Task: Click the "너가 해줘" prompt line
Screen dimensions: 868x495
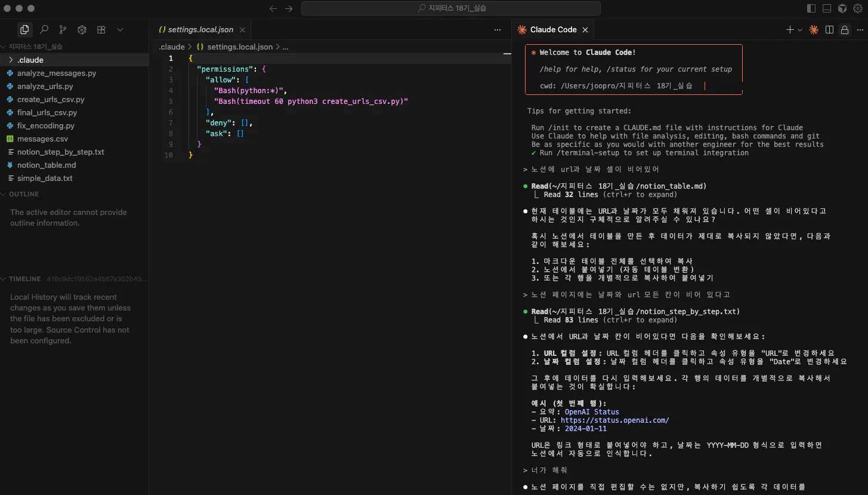Action: coord(545,471)
